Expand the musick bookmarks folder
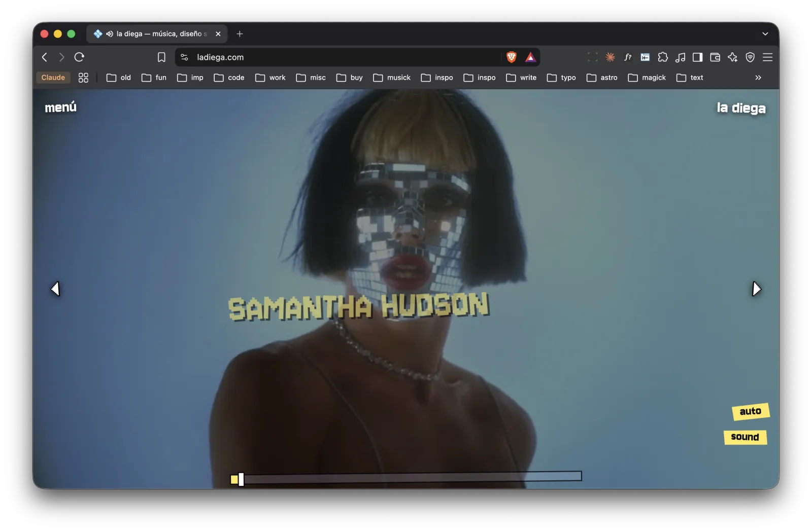 (392, 78)
